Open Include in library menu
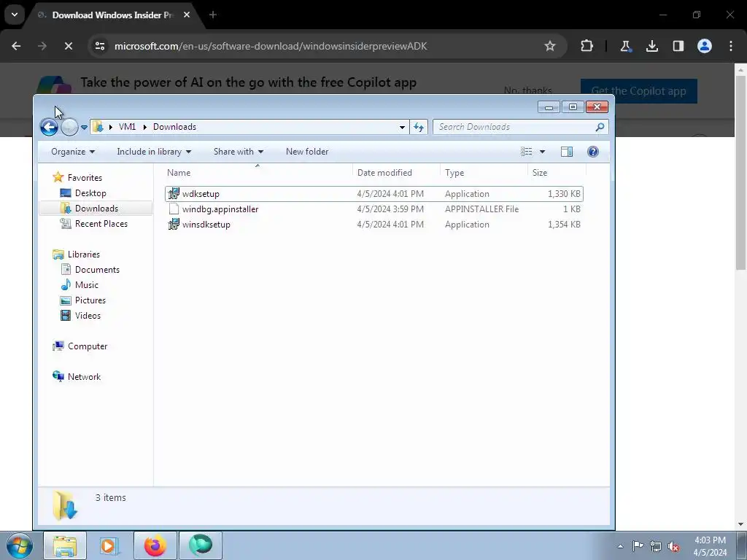The image size is (747, 560). tap(154, 152)
